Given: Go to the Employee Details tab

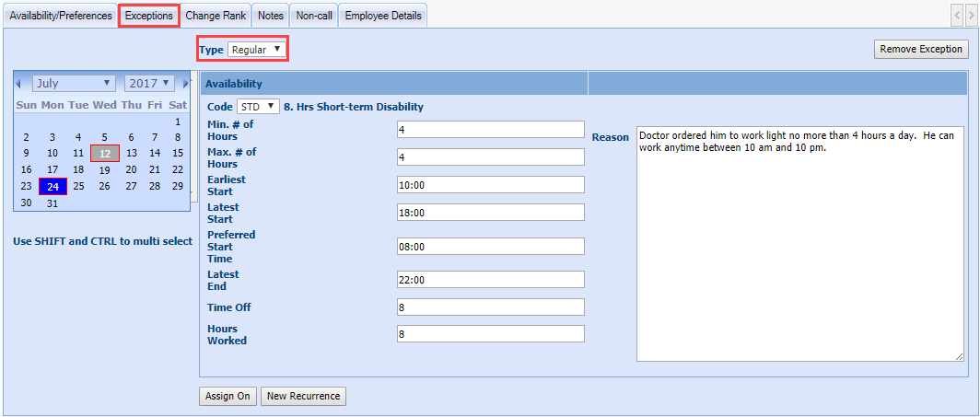Looking at the screenshot, I should point(383,16).
